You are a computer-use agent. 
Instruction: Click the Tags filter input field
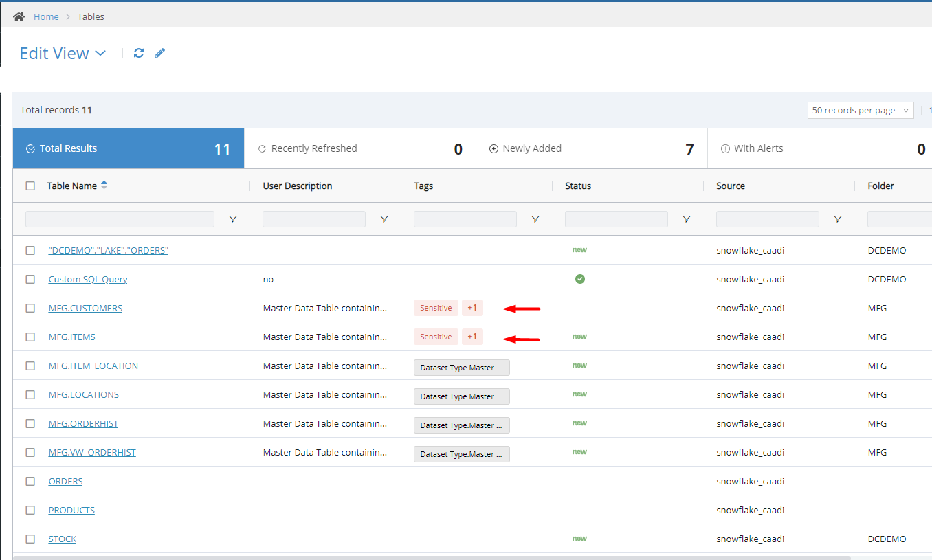point(465,219)
